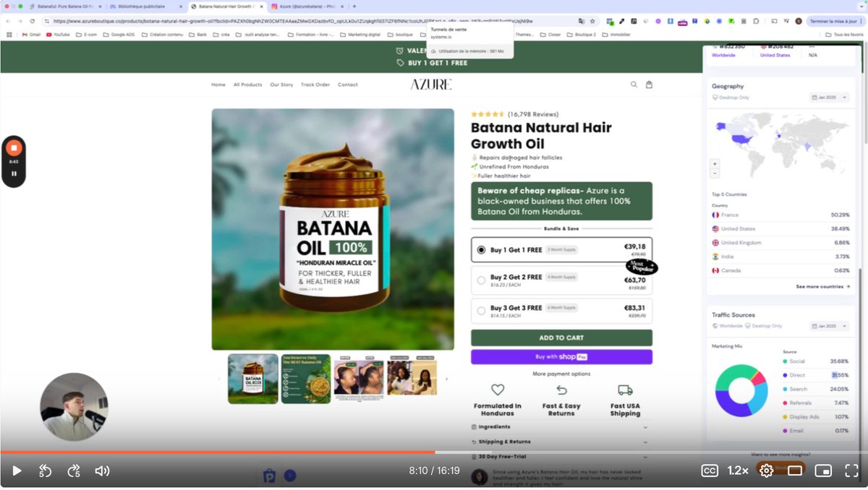Show previous thumbnails with left arrow

click(x=219, y=379)
